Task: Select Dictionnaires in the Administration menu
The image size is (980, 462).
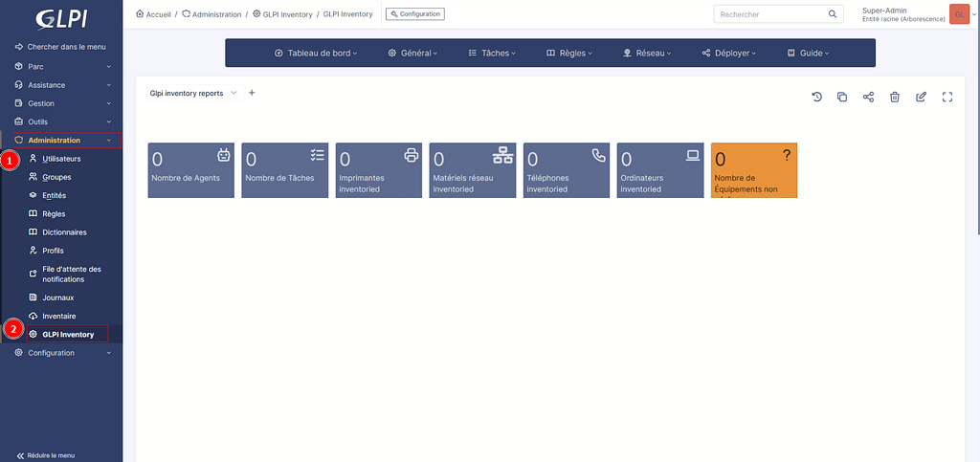Action: point(64,232)
